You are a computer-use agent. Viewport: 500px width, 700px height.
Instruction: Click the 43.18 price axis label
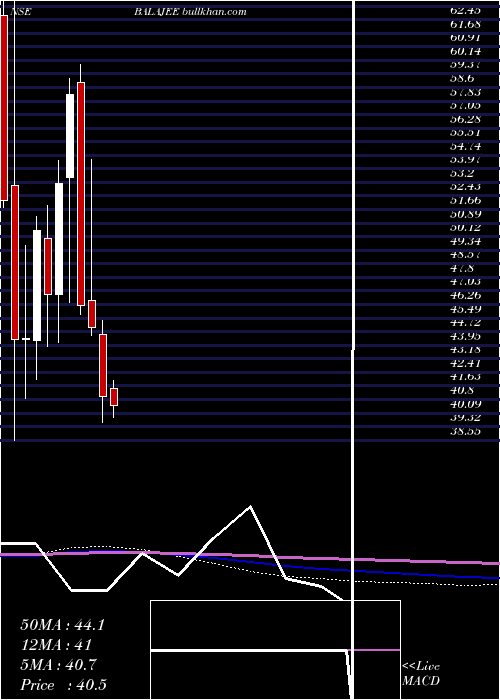pos(465,350)
